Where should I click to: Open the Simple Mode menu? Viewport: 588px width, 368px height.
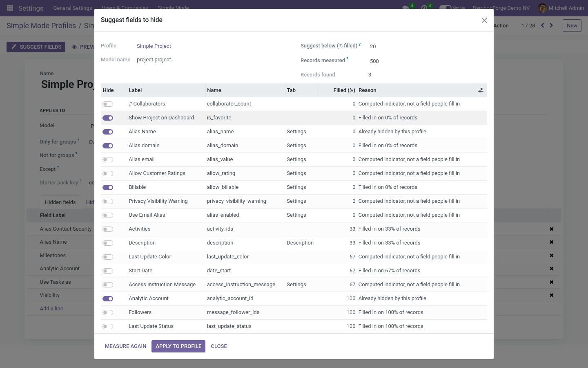point(173,8)
